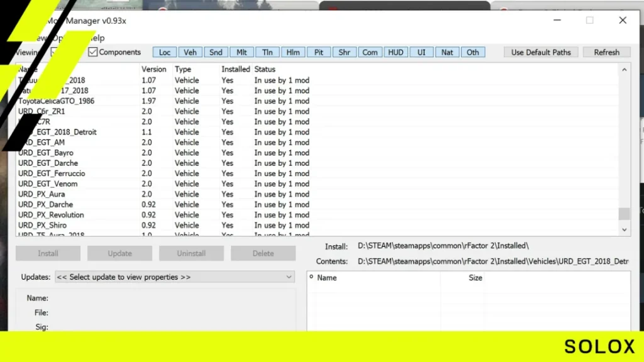Toggle the Mlt filter button

pos(241,52)
